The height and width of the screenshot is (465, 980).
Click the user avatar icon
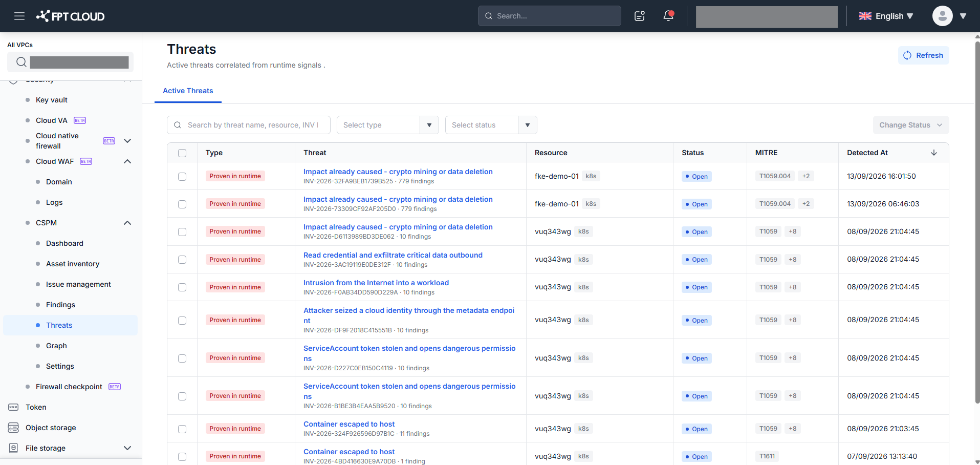point(942,16)
